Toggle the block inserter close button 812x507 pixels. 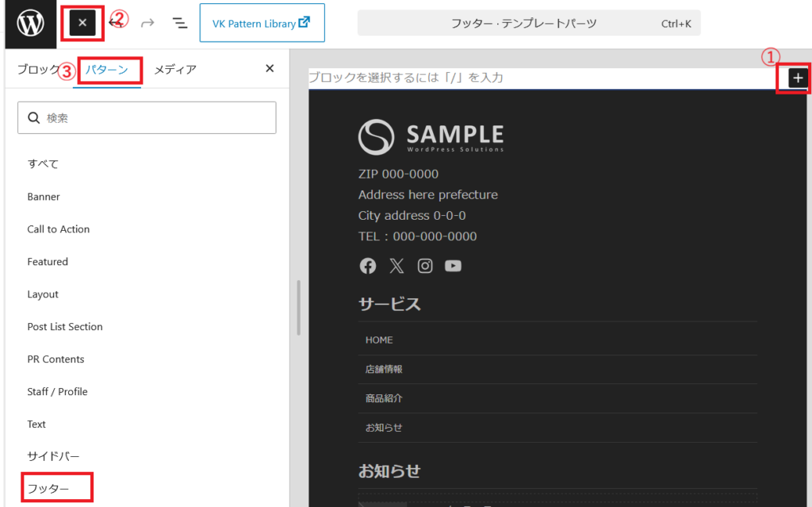(x=82, y=23)
